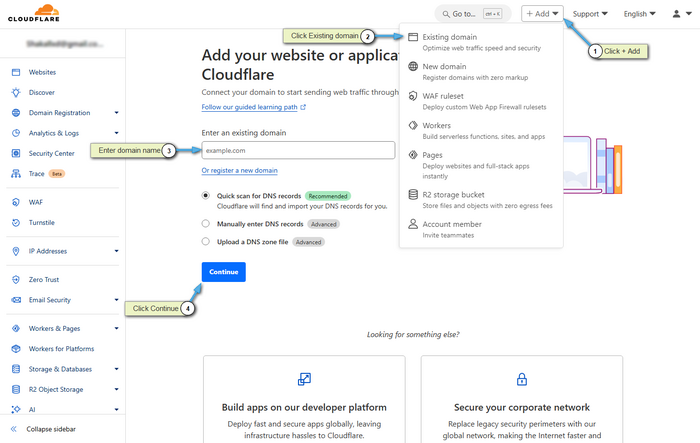Click the Analytics & Logs clock icon
This screenshot has width=700, height=443.
[16, 133]
